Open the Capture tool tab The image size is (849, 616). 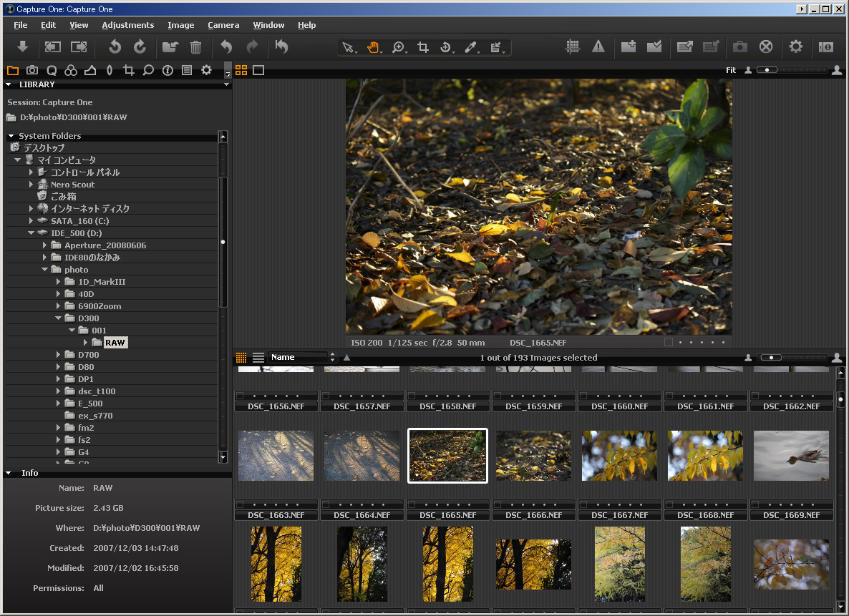pyautogui.click(x=31, y=70)
